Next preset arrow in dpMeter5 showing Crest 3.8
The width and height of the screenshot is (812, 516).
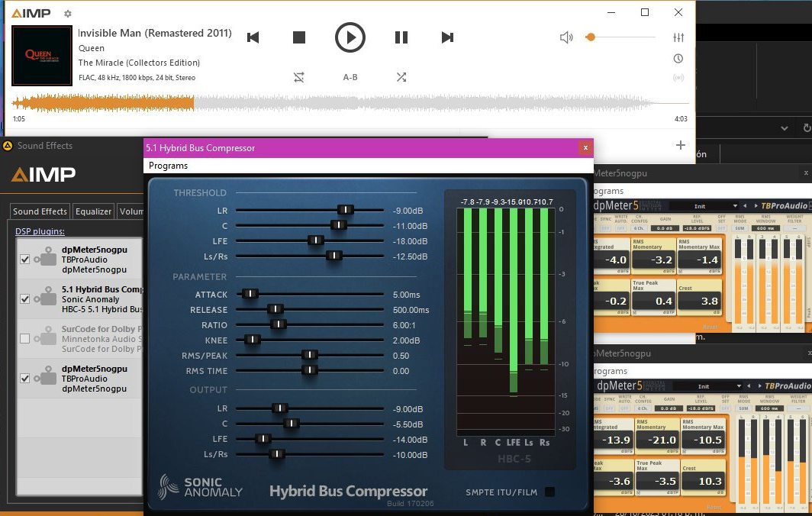coord(756,206)
